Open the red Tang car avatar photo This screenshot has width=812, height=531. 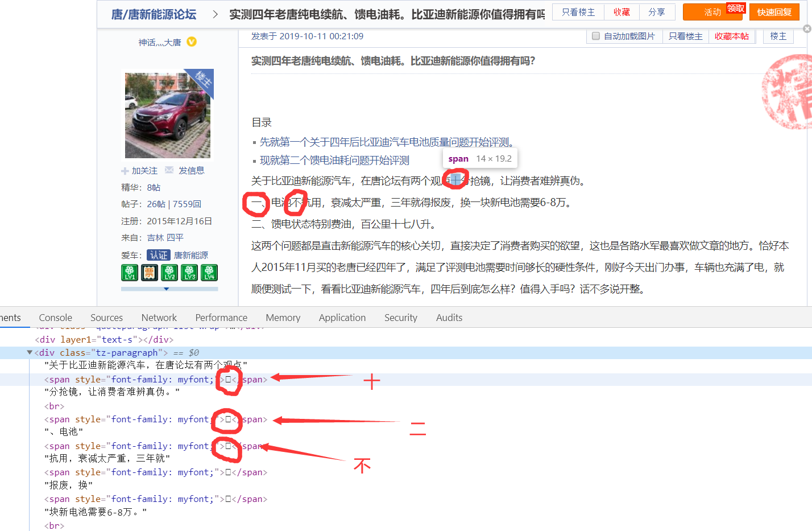[x=168, y=115]
